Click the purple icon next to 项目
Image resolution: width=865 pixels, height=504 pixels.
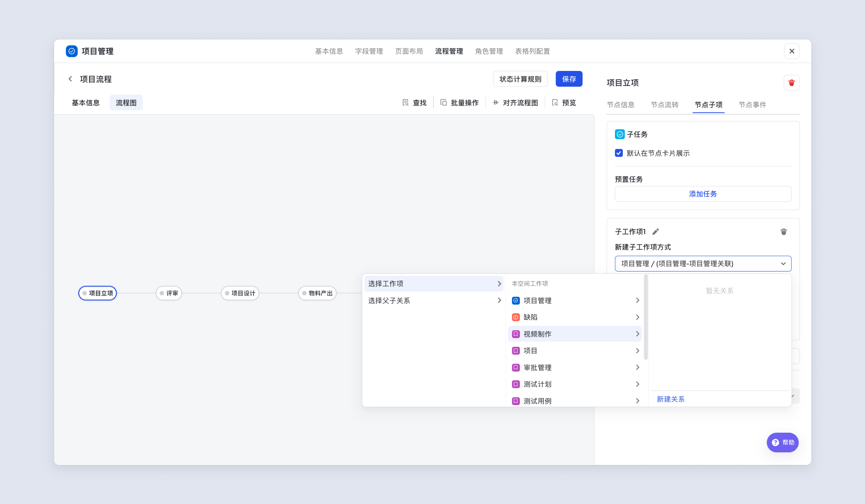516,351
